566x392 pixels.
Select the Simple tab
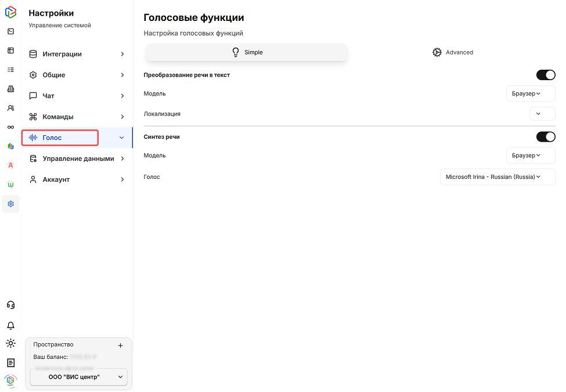click(247, 52)
